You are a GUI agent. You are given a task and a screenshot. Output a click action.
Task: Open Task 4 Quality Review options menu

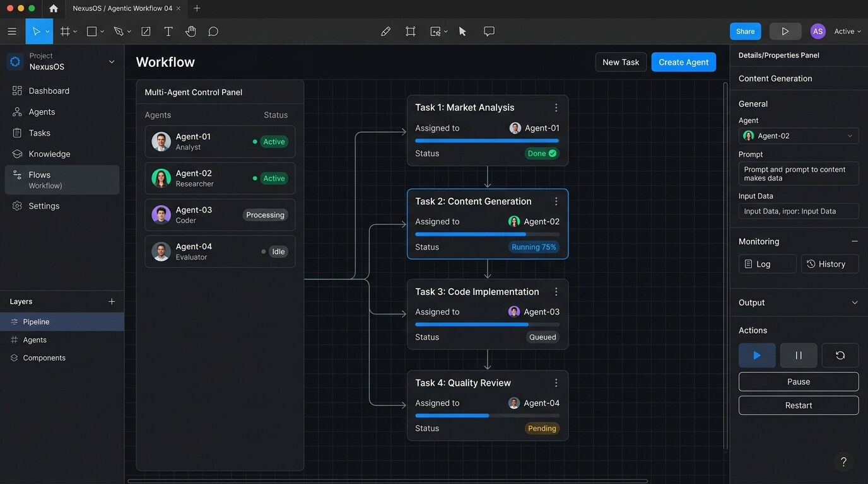click(x=556, y=383)
